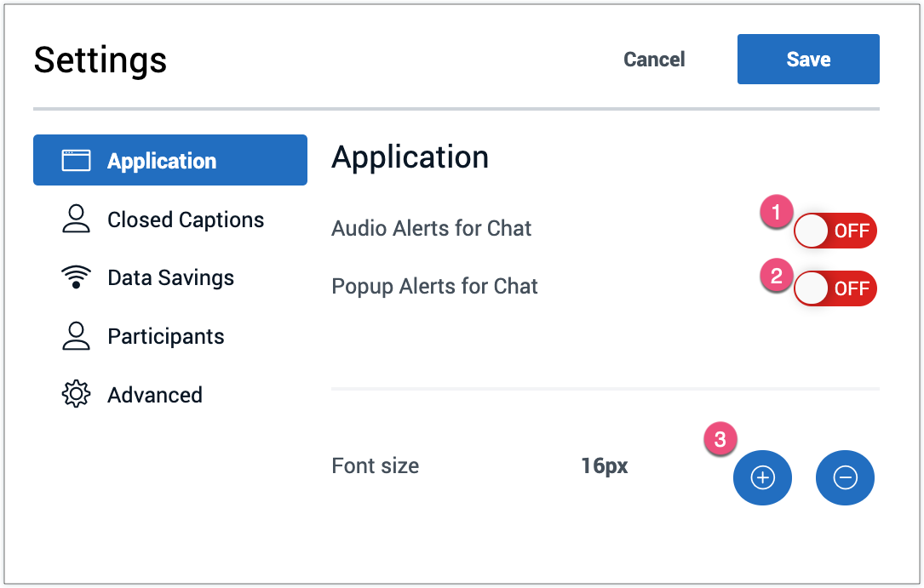Click the pink number 3 marker
Screen dimensions: 924x588
pyautogui.click(x=720, y=440)
